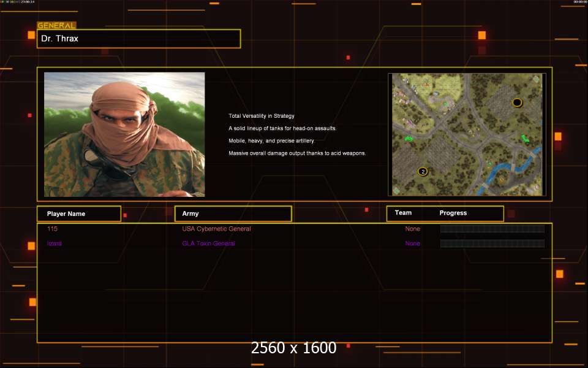
Task: Click the 23:06:14 clock readout
Action: coord(28,2)
